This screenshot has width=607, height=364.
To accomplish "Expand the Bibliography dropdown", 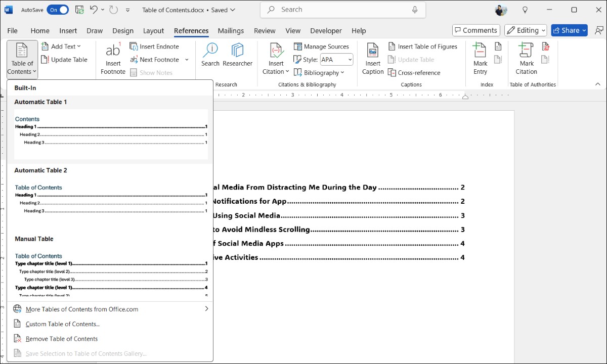I will coord(319,73).
